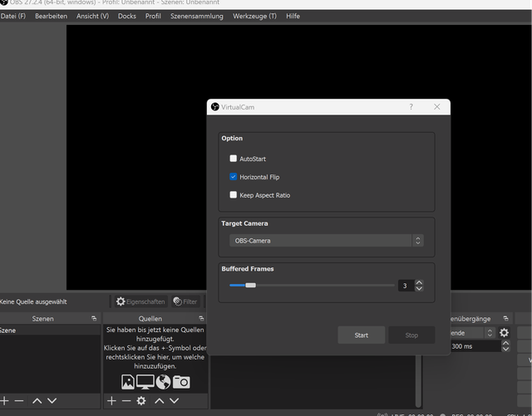Open the Target Camera dropdown
The height and width of the screenshot is (416, 532).
327,241
